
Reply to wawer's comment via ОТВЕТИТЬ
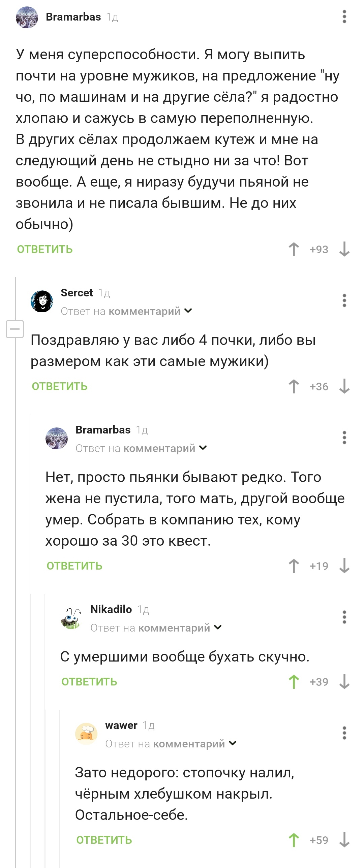point(104,840)
